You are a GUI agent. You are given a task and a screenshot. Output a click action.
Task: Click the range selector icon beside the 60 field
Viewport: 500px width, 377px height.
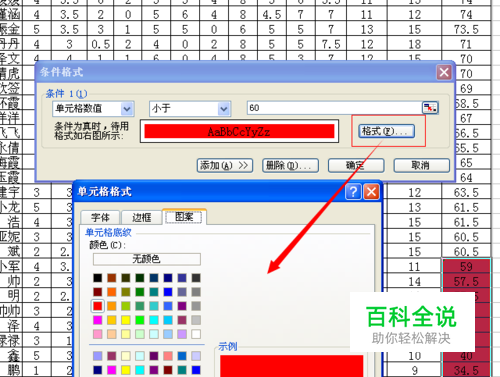point(430,108)
